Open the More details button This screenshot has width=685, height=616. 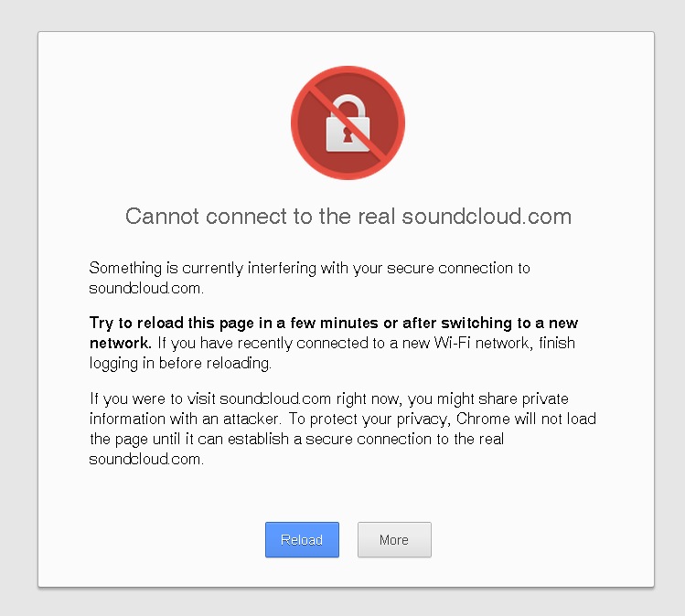[393, 539]
